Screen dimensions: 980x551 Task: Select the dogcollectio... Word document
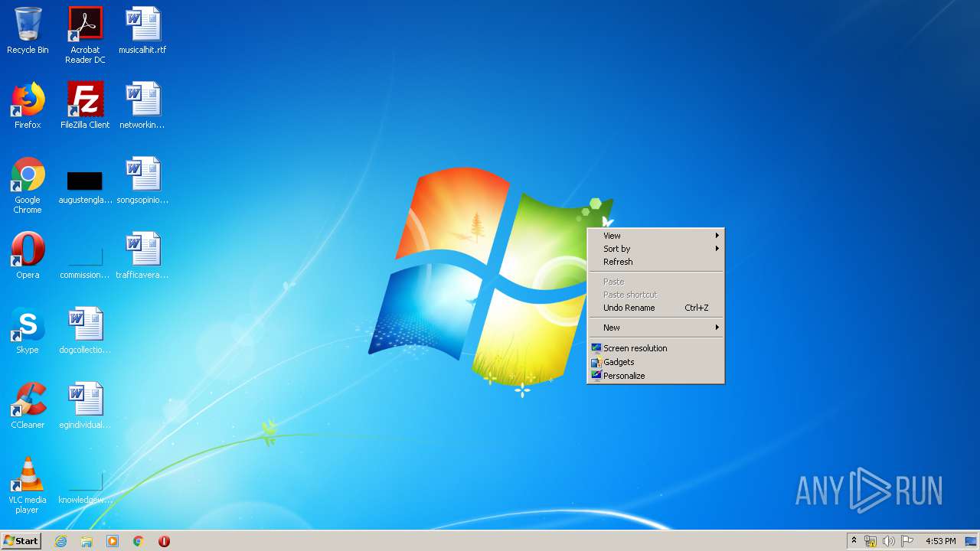tap(85, 331)
